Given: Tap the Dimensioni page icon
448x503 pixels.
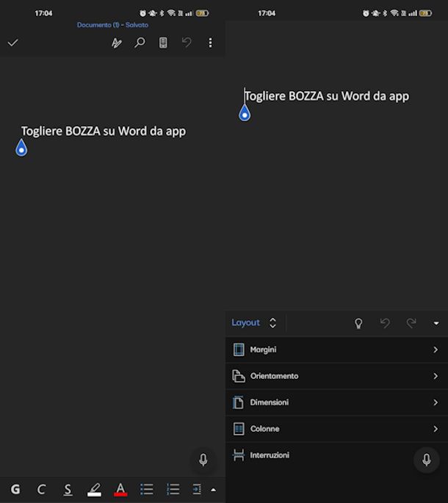Looking at the screenshot, I should pos(238,402).
